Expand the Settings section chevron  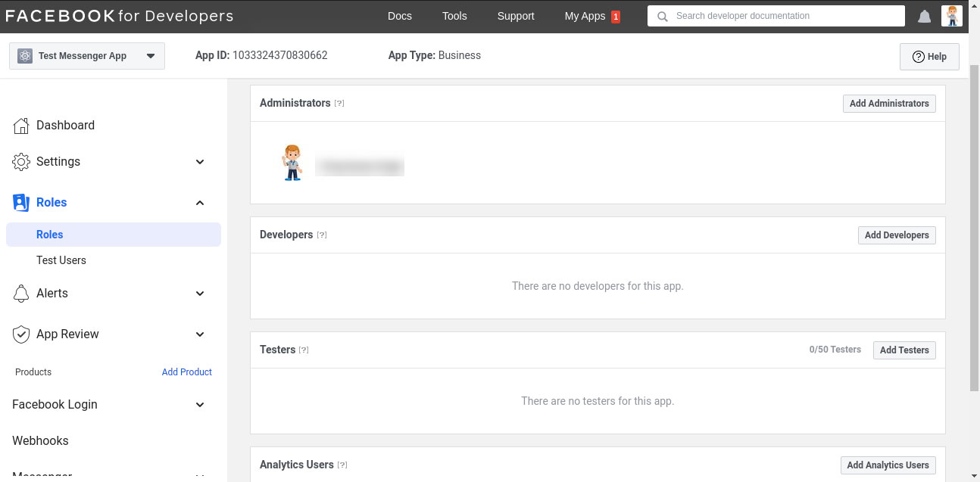200,162
